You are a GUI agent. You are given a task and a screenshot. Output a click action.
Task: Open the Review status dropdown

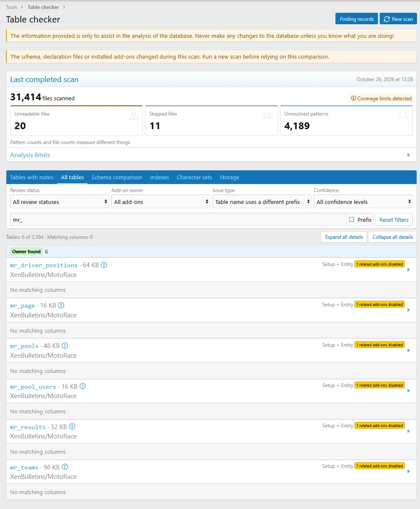(x=60, y=201)
